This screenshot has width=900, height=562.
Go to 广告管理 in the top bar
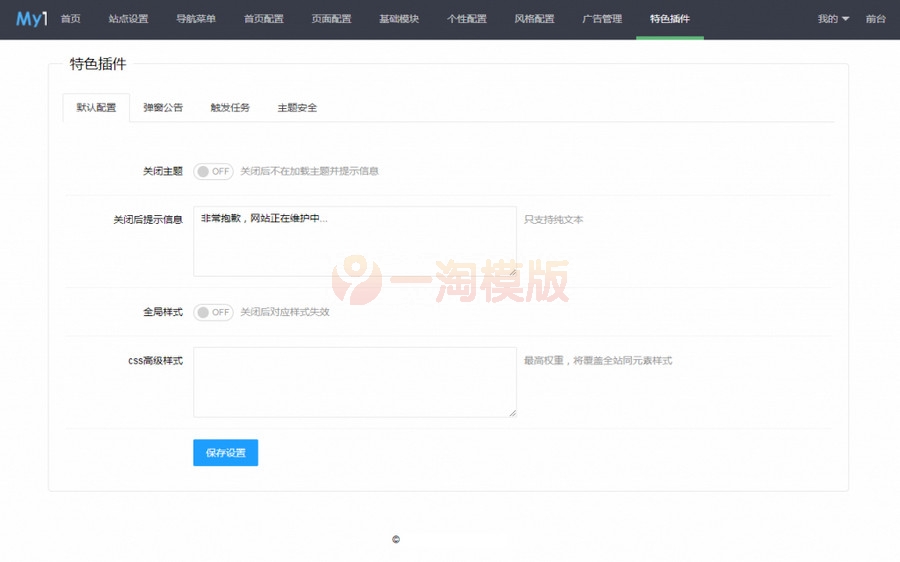pyautogui.click(x=602, y=19)
